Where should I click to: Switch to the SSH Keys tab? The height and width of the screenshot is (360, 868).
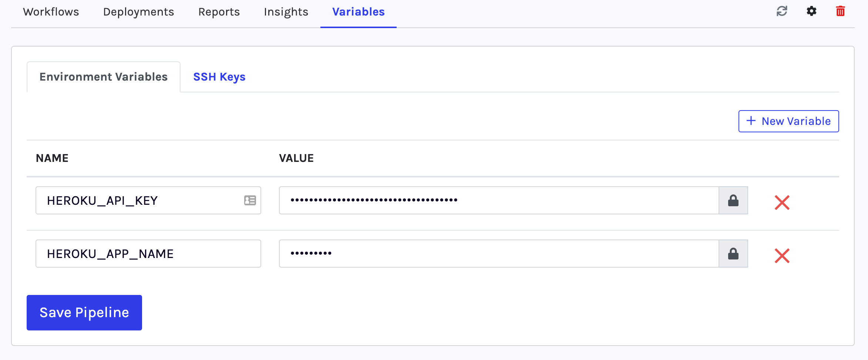pos(219,77)
